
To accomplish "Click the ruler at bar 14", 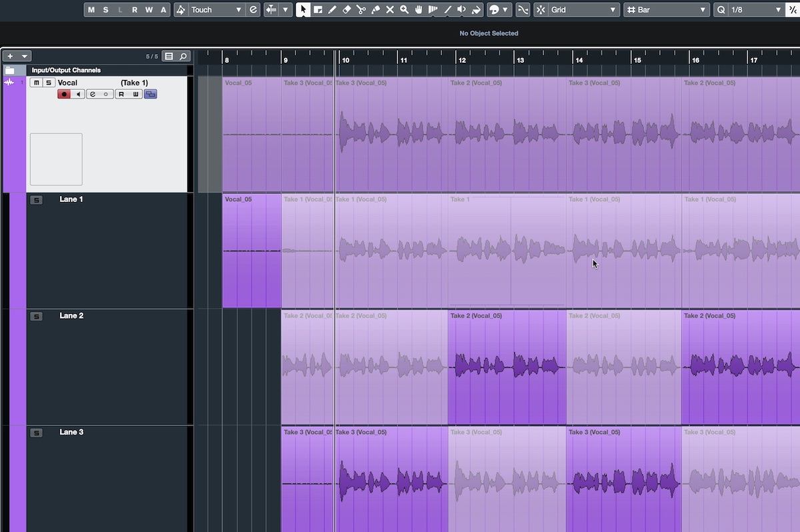I will point(579,60).
